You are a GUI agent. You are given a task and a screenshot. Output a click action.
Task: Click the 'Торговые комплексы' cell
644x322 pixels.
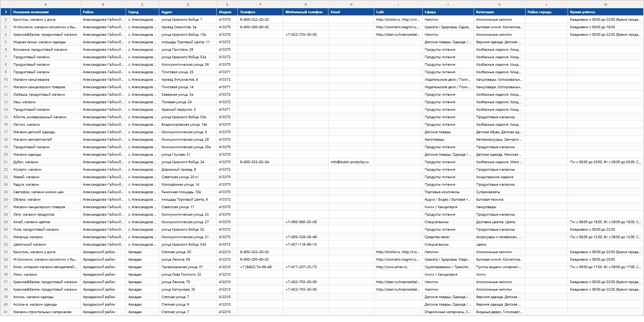[x=448, y=192]
